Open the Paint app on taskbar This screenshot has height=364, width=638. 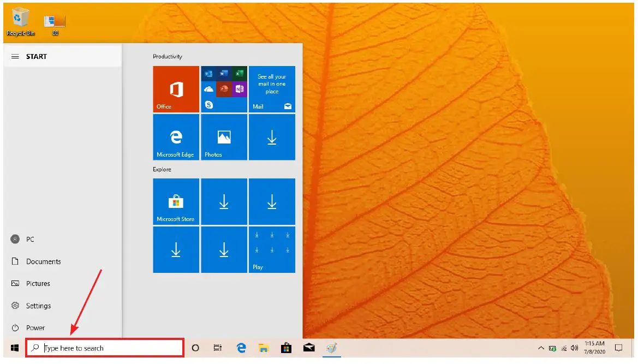pos(332,348)
